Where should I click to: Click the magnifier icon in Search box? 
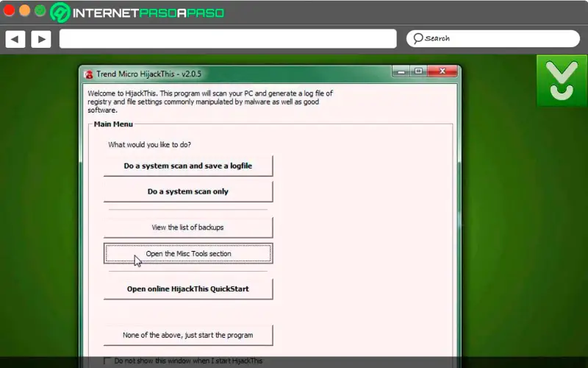[417, 38]
